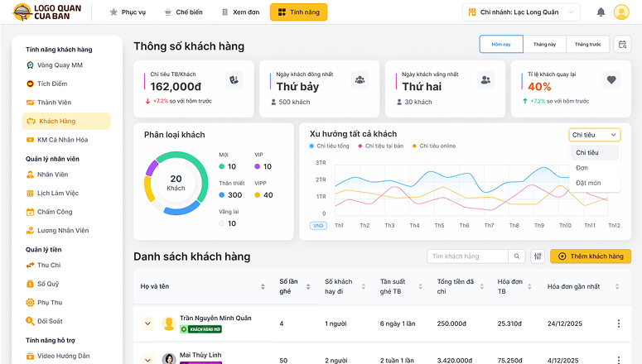The width and height of the screenshot is (642, 364).
Task: Open Vòng Quay MM in sidebar
Action: (x=60, y=65)
